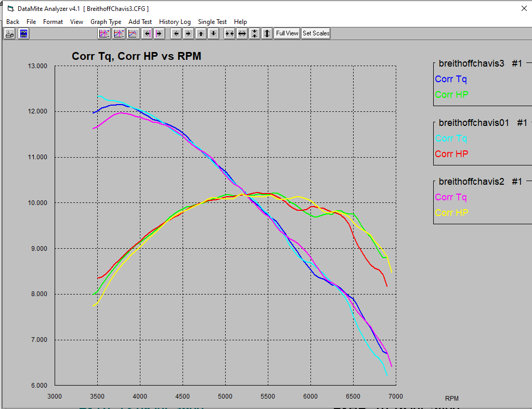Open the Graph Type menu

click(x=106, y=22)
